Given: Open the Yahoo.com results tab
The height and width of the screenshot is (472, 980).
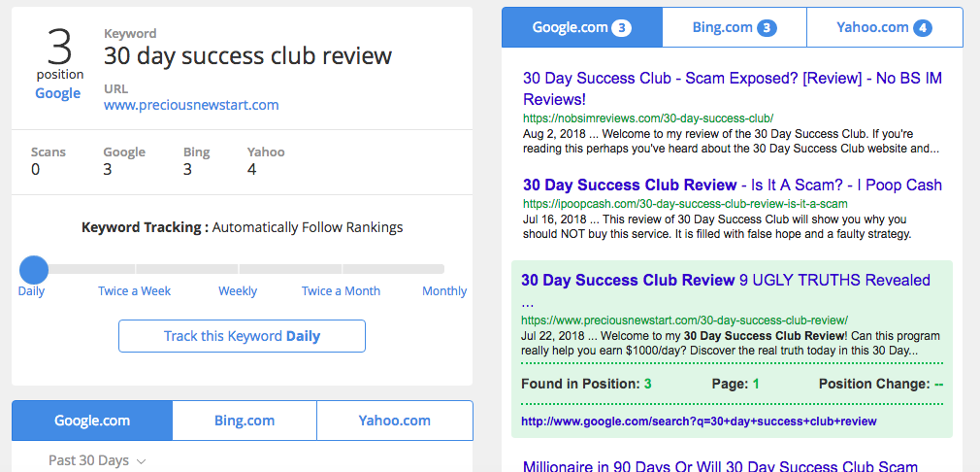Looking at the screenshot, I should click(884, 27).
